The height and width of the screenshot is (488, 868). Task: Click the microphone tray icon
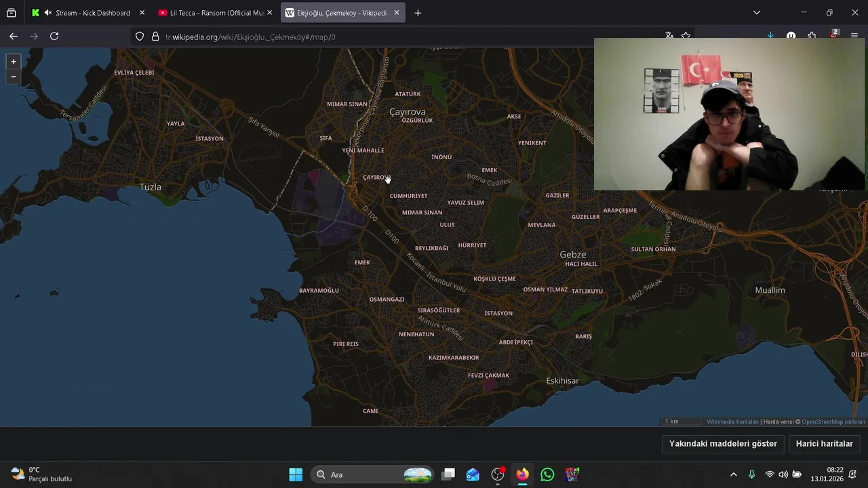coord(751,474)
